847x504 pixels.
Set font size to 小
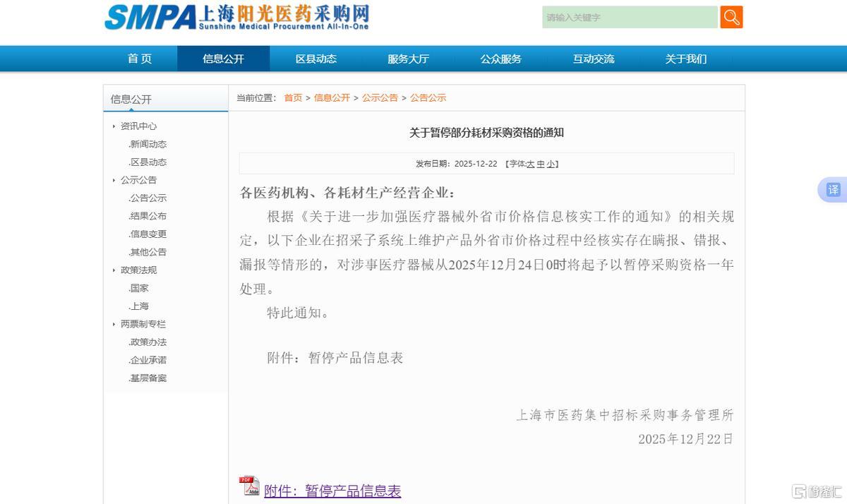(x=551, y=164)
